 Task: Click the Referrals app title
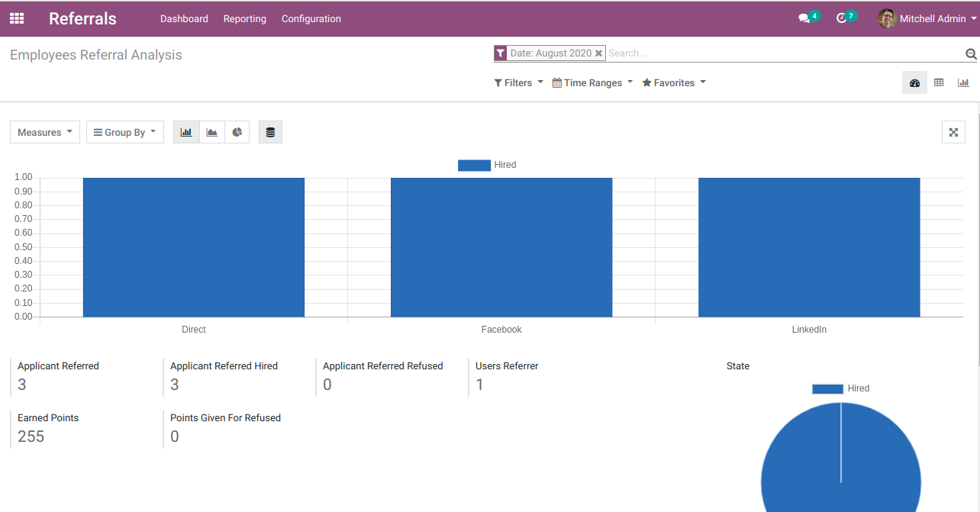click(82, 18)
